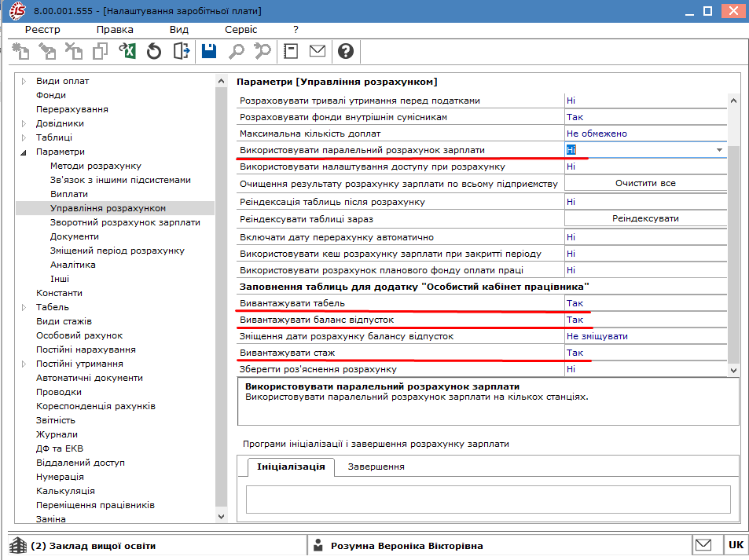This screenshot has height=560, width=749.
Task: Switch to the Завершення tab
Action: (376, 467)
